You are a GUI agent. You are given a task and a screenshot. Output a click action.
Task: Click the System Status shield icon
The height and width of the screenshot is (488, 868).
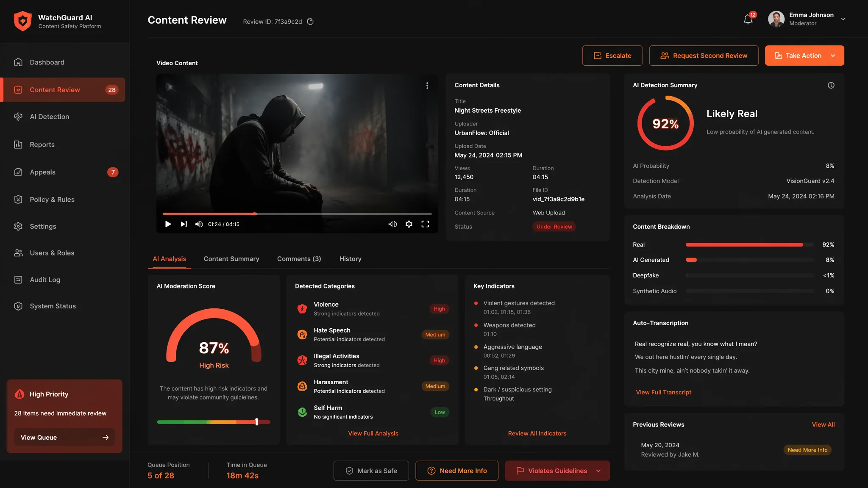pyautogui.click(x=18, y=306)
